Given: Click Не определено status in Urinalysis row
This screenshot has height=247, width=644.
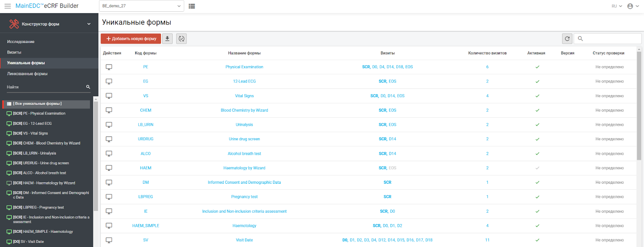Looking at the screenshot, I should click(609, 125).
